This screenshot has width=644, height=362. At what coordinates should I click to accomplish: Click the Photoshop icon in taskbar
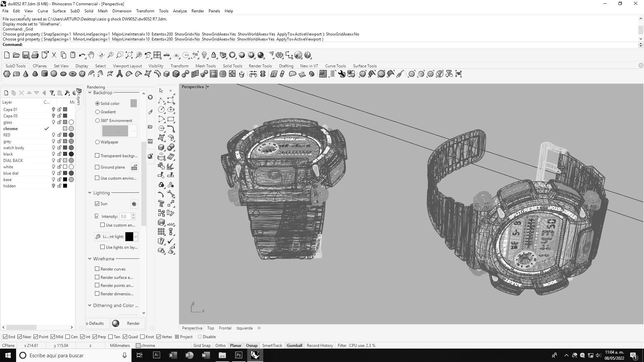239,355
